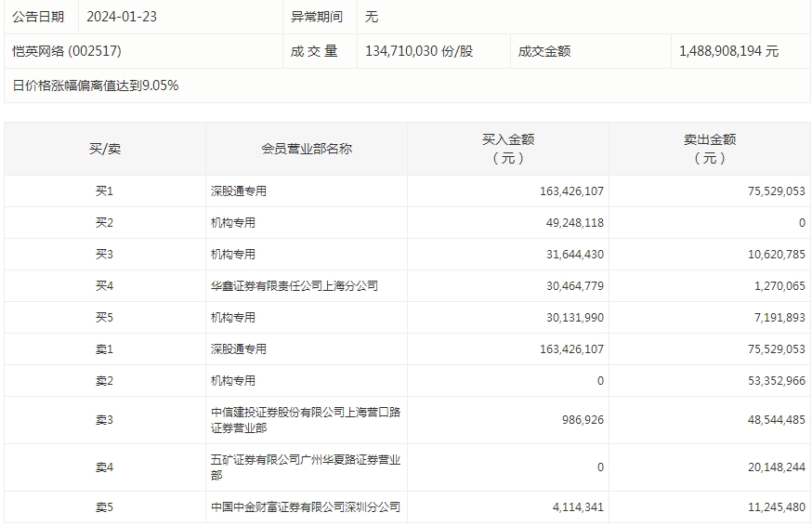The height and width of the screenshot is (526, 812).
Task: Select the 买5 row label
Action: coord(104,318)
